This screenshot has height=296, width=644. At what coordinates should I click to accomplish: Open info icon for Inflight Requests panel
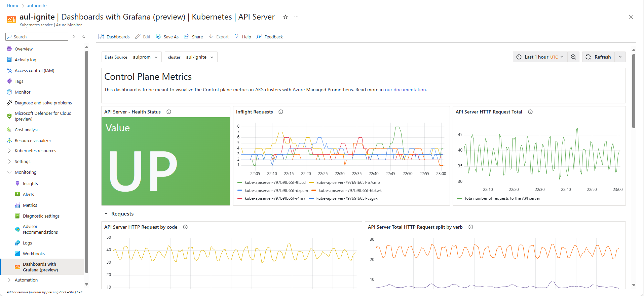[x=281, y=112]
